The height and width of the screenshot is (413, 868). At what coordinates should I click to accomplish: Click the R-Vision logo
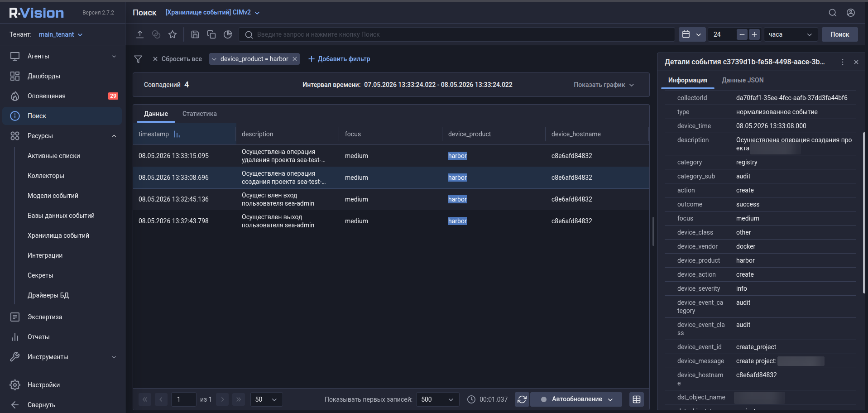[x=36, y=13]
